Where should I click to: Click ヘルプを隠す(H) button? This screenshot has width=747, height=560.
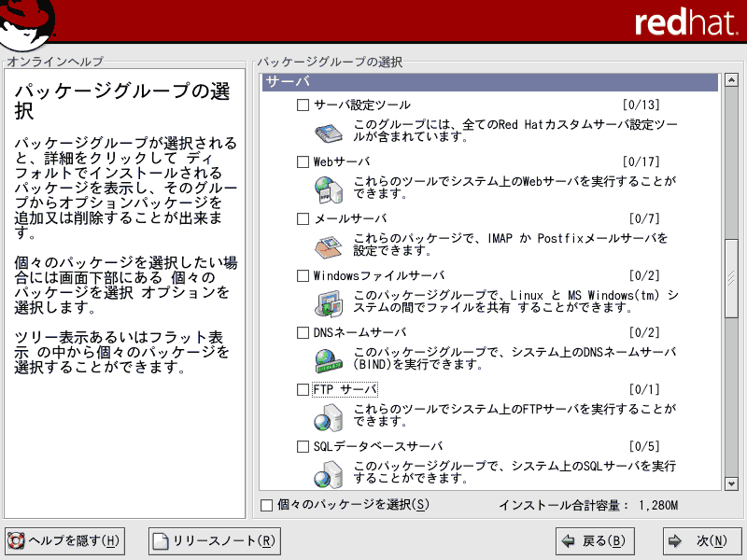[65, 541]
